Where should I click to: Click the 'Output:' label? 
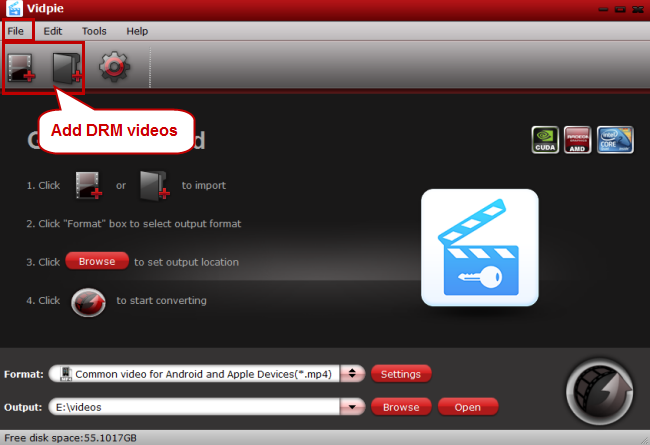(x=23, y=407)
